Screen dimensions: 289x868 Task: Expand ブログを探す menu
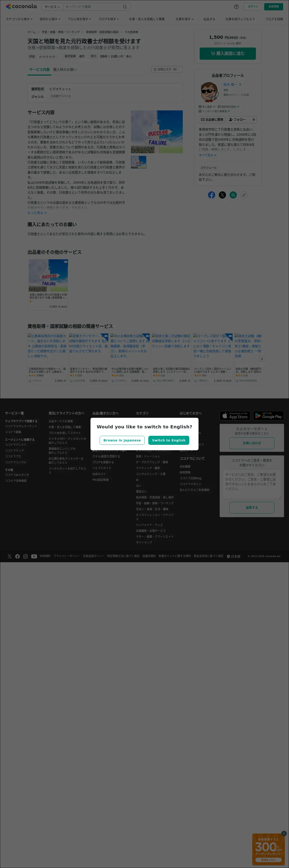108,19
